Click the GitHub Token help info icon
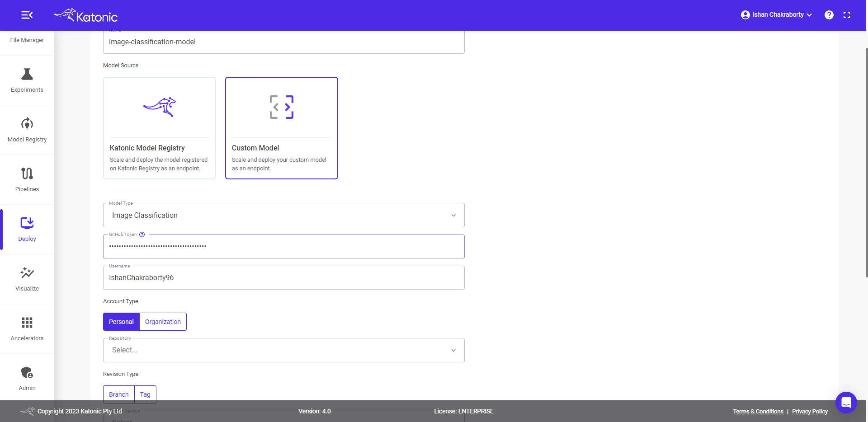 coord(142,234)
